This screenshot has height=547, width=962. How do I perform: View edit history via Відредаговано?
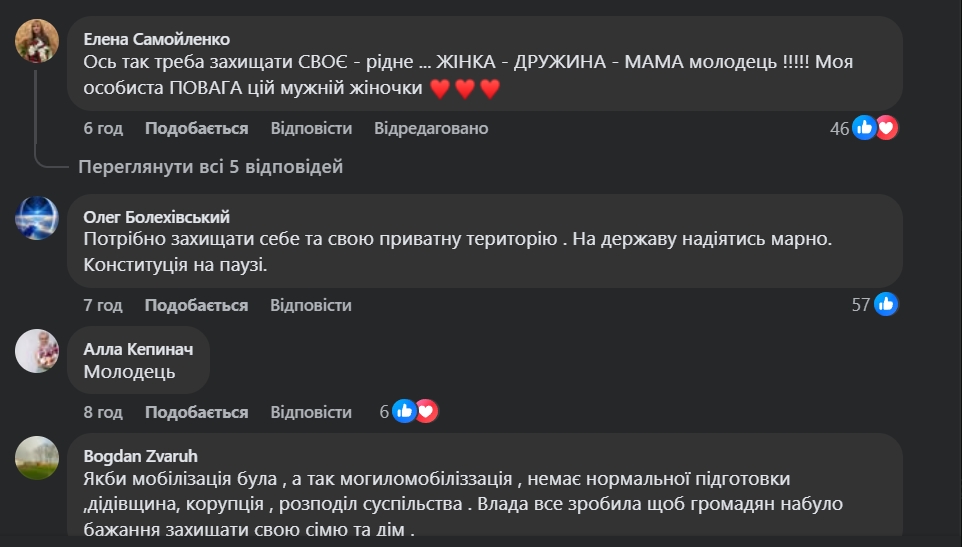pyautogui.click(x=431, y=128)
